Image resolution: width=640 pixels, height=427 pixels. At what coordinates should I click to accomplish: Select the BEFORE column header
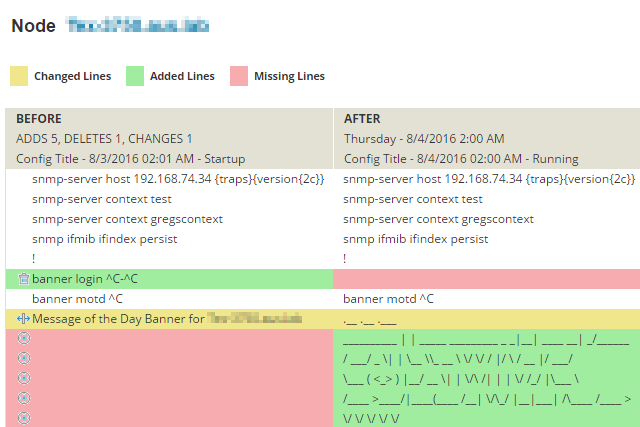[x=39, y=119]
